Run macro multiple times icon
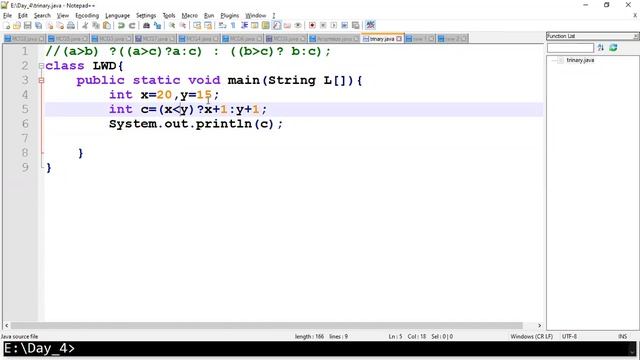Image resolution: width=640 pixels, height=360 pixels. pos(344,25)
